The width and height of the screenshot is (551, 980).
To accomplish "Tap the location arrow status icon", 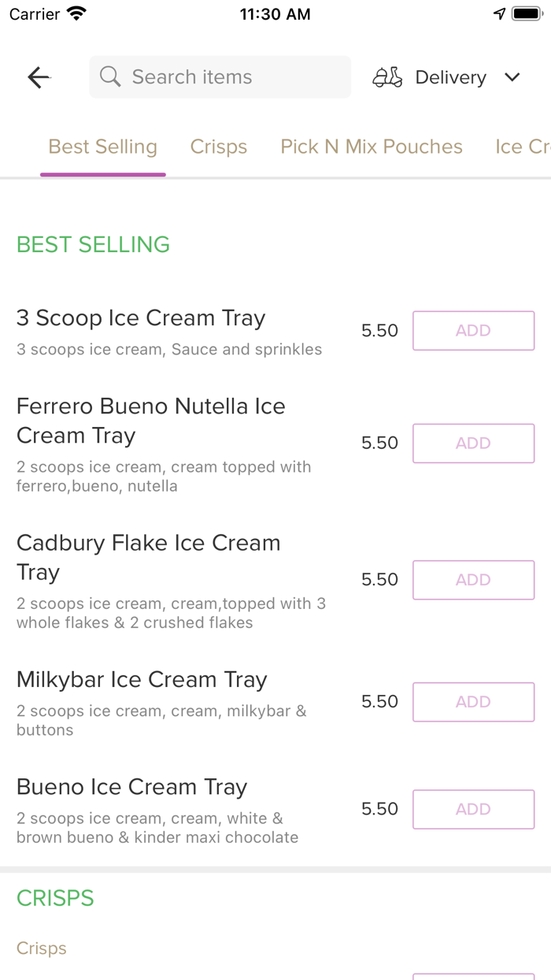I will tap(499, 14).
